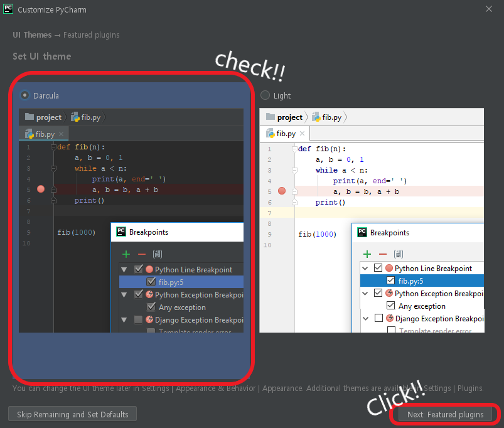
Task: Click PyCharm icon in Darcula Breakpoints title
Action: [121, 232]
